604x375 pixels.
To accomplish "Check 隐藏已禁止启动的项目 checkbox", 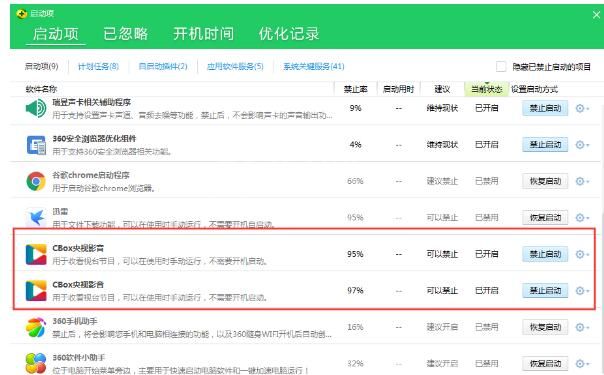I will 501,67.
